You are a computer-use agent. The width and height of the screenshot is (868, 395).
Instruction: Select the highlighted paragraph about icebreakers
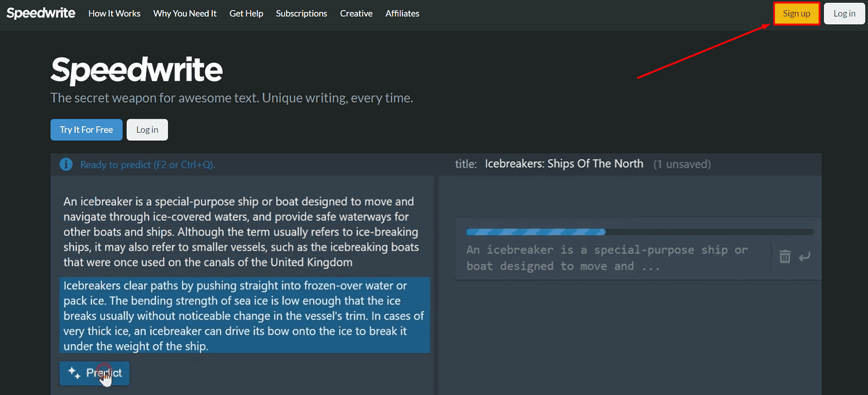coord(244,315)
